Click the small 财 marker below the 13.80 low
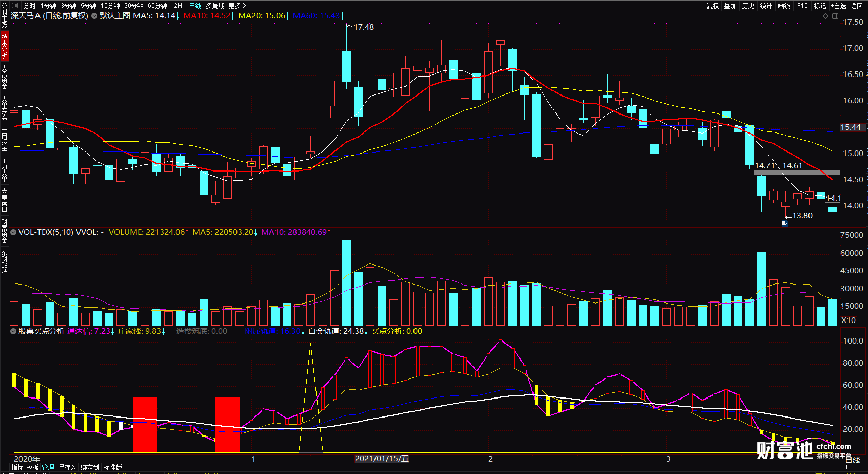Image resolution: width=868 pixels, height=474 pixels. pos(785,223)
